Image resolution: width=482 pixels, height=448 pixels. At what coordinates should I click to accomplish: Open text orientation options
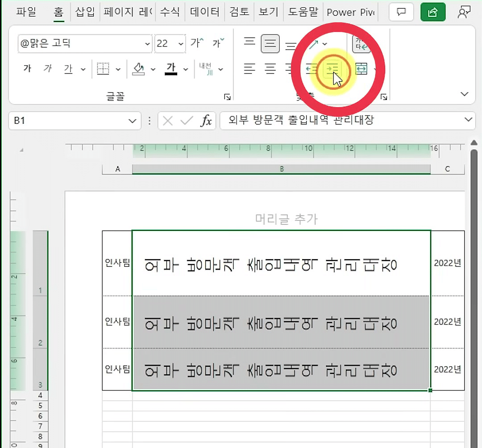point(318,44)
